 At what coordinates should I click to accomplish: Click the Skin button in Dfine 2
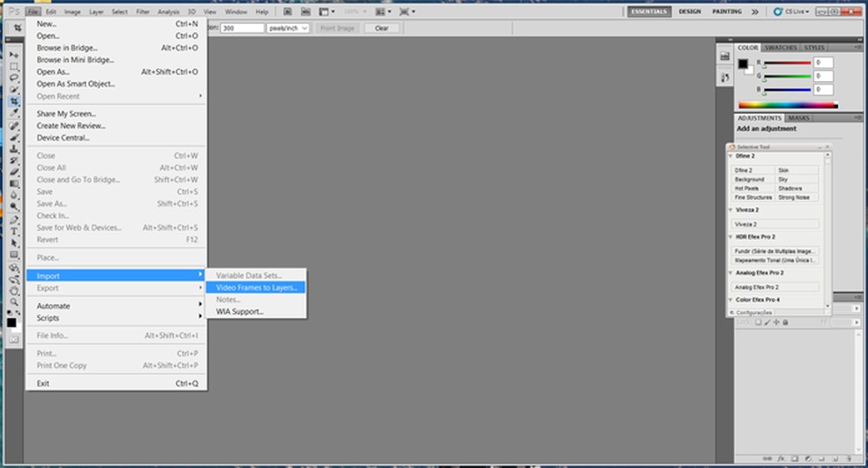797,170
